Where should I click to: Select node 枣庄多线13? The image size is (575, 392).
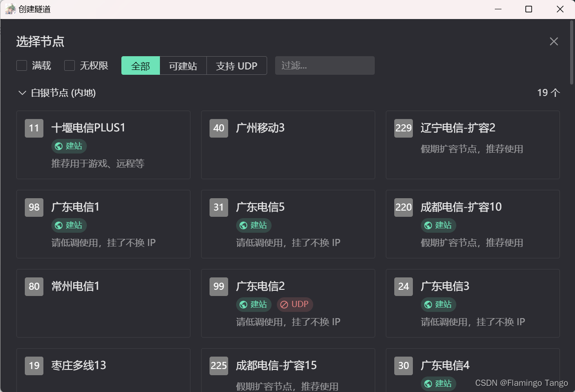[103, 370]
